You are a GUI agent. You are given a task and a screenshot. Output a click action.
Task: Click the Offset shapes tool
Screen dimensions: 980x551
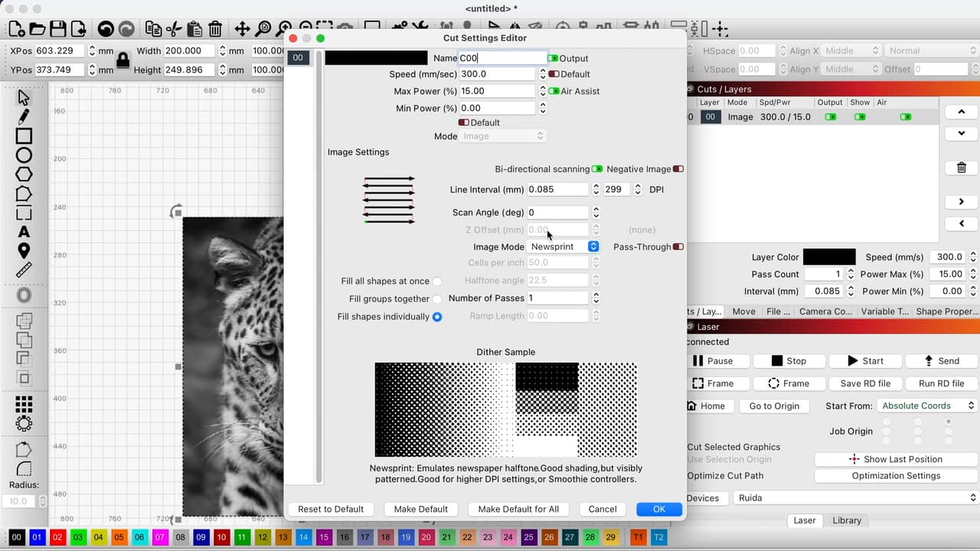point(24,295)
